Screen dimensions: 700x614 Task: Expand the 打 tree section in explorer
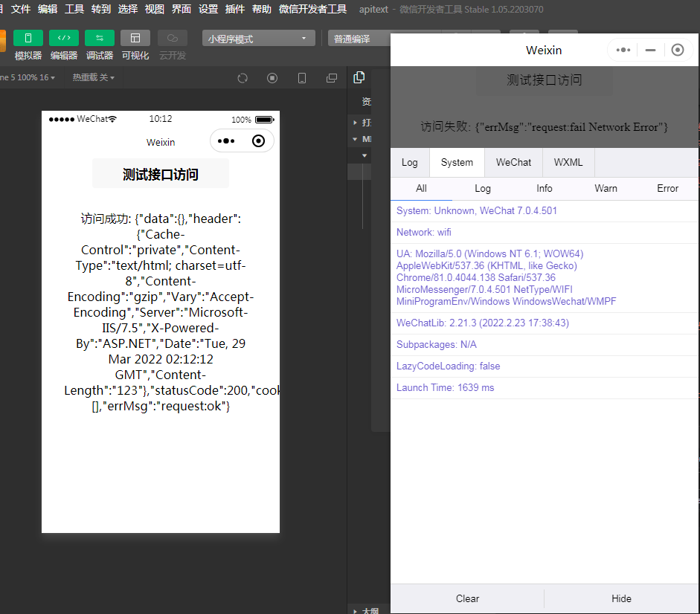click(x=355, y=122)
